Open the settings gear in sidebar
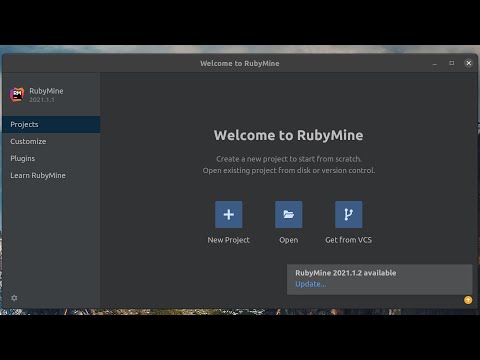The width and height of the screenshot is (480, 360). click(x=14, y=298)
